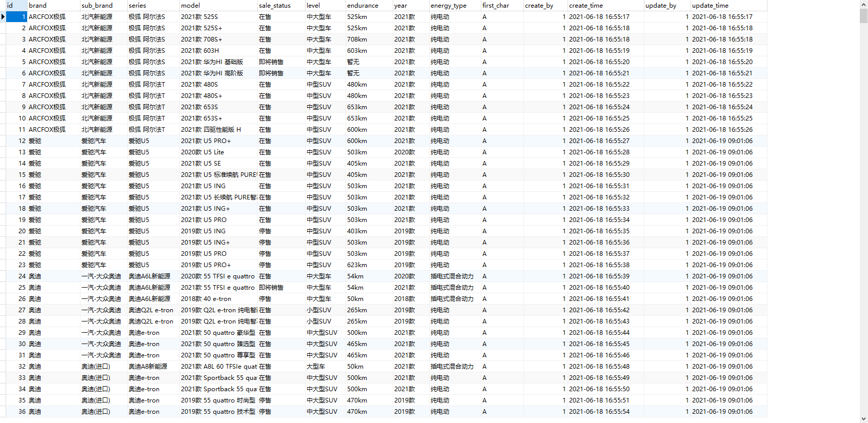Select update_time cell '2021-06-18 16:55:26'
Screen dimensions: 868x423
click(x=729, y=130)
